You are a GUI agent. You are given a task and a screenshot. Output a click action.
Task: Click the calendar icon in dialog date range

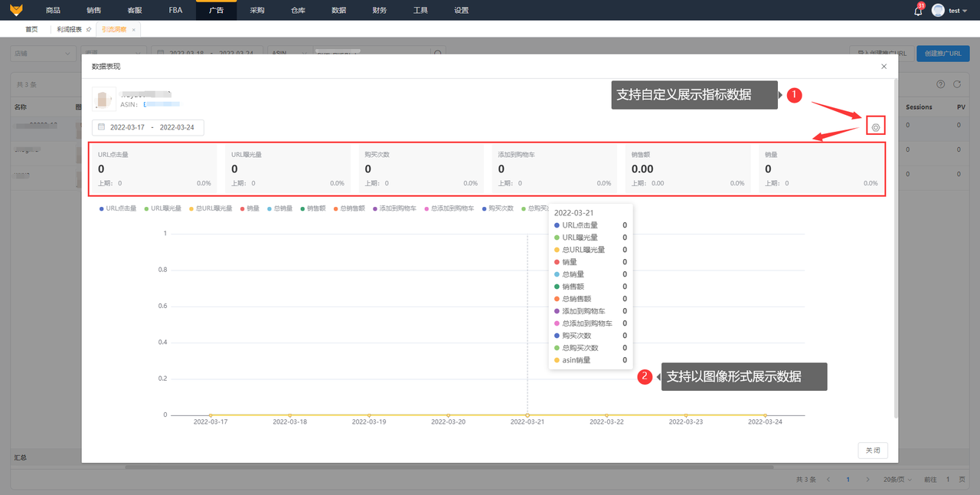(101, 127)
